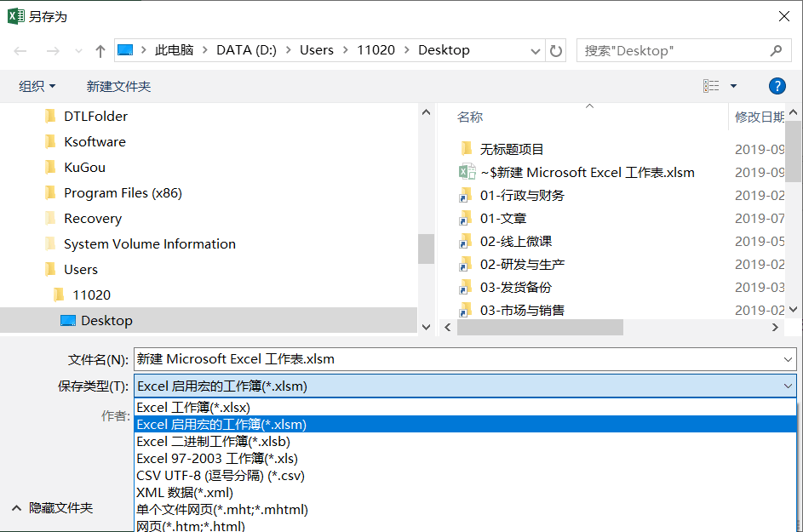Click the folder tree scroll-up arrow
The image size is (803, 532).
pos(426,112)
